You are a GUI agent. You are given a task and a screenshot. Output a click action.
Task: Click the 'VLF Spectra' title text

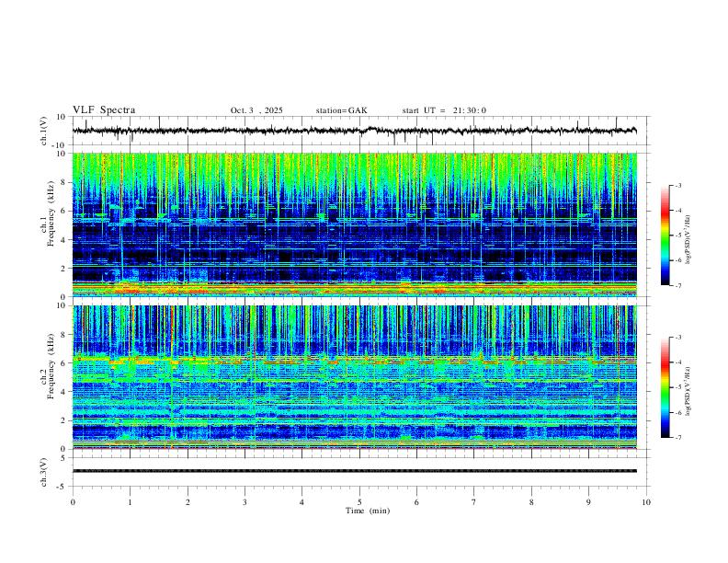point(104,110)
